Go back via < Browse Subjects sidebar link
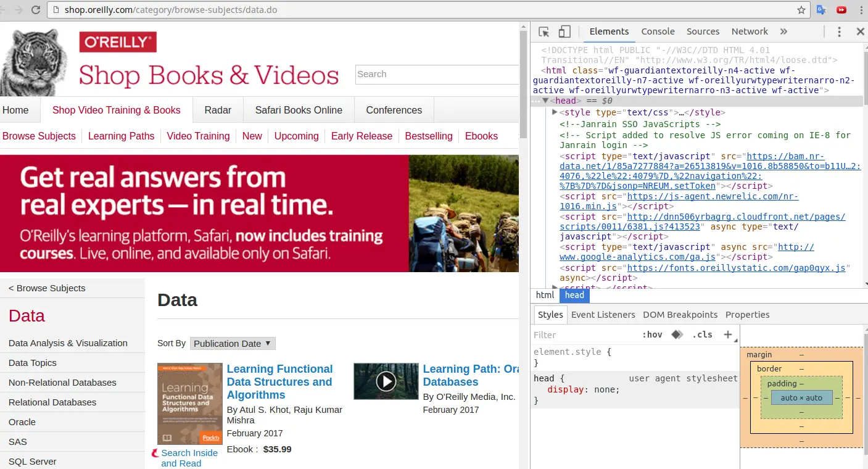This screenshot has width=868, height=469. coord(47,288)
